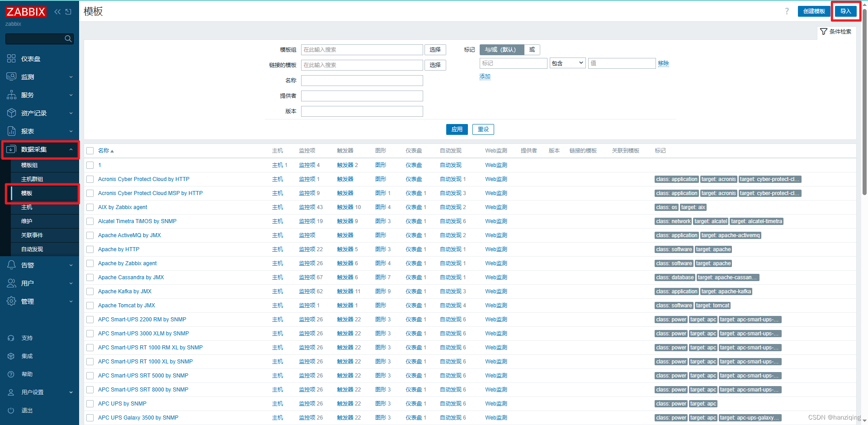Viewport: 868px width, 425px height.
Task: Tick checkbox for Apache ActiveMQ by JMX
Action: pos(90,235)
